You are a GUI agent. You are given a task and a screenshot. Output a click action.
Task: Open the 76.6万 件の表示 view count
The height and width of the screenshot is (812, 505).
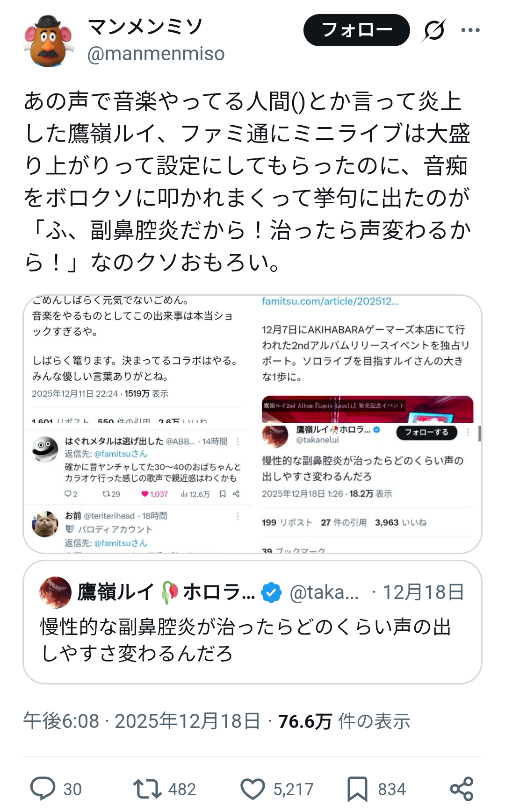344,721
